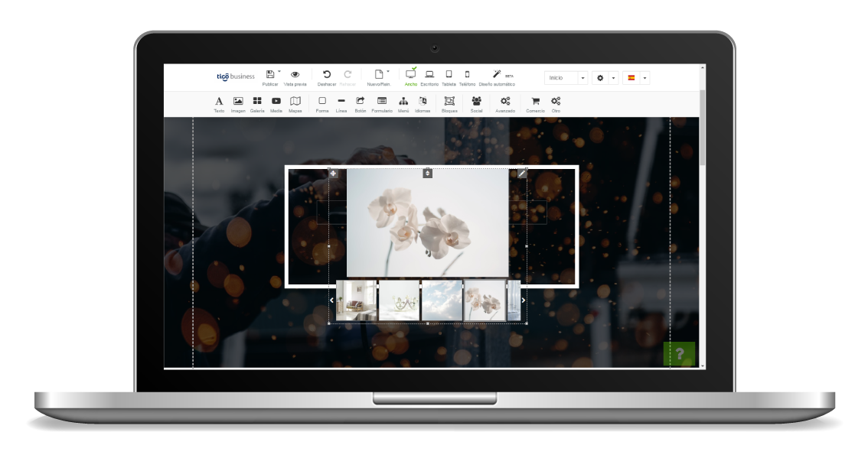
Task: Click Diseño automático magic wand
Action: pos(497,74)
